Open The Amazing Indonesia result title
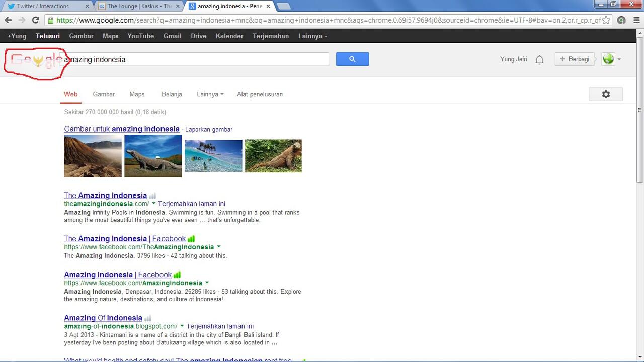This screenshot has width=644, height=362. (106, 196)
